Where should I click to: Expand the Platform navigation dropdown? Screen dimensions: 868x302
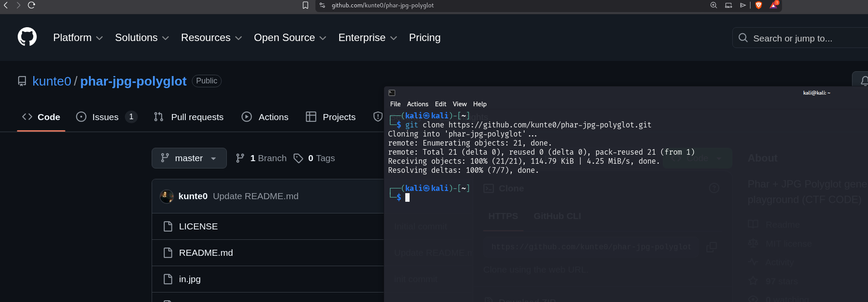point(78,38)
